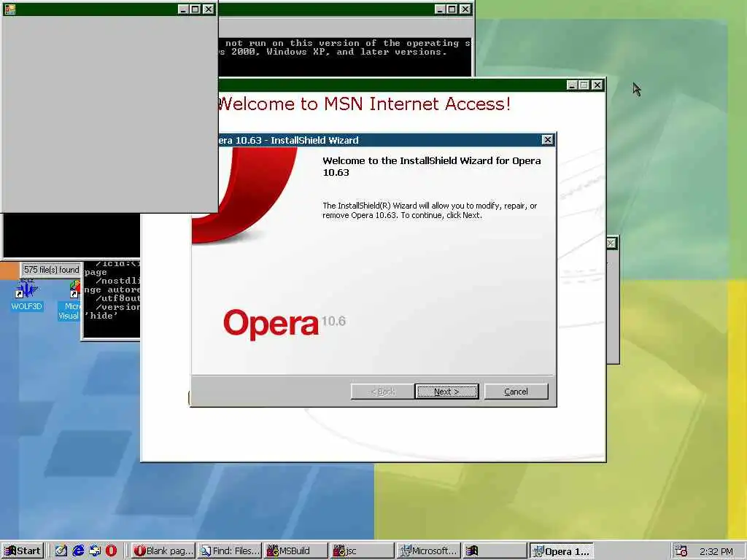Click the system tray scheduler icon
The height and width of the screenshot is (560, 747).
681,551
